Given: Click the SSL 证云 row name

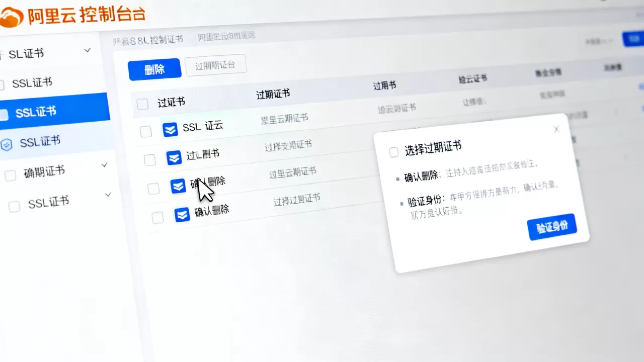Looking at the screenshot, I should (x=202, y=126).
